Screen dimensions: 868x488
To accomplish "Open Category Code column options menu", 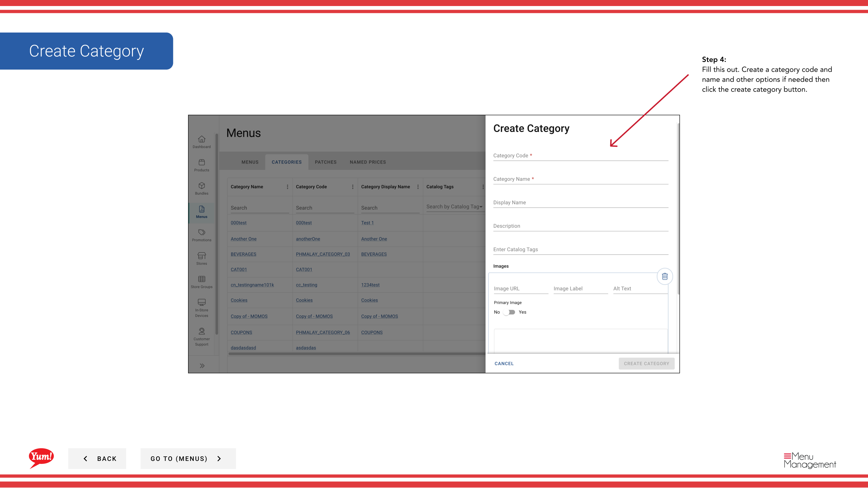I will pyautogui.click(x=352, y=187).
